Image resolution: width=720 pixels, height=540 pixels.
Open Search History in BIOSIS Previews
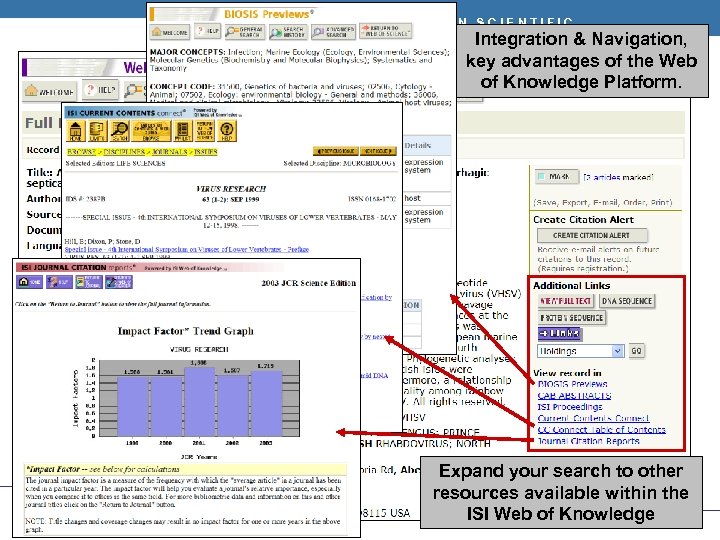click(x=288, y=32)
